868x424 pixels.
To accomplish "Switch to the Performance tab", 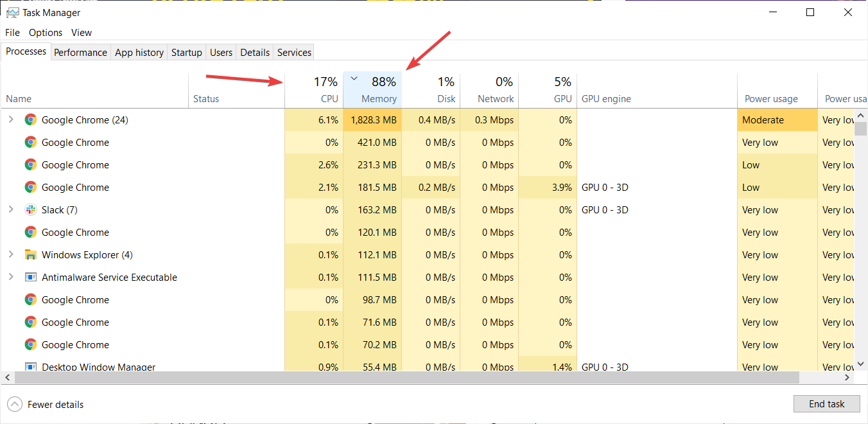I will click(x=80, y=52).
